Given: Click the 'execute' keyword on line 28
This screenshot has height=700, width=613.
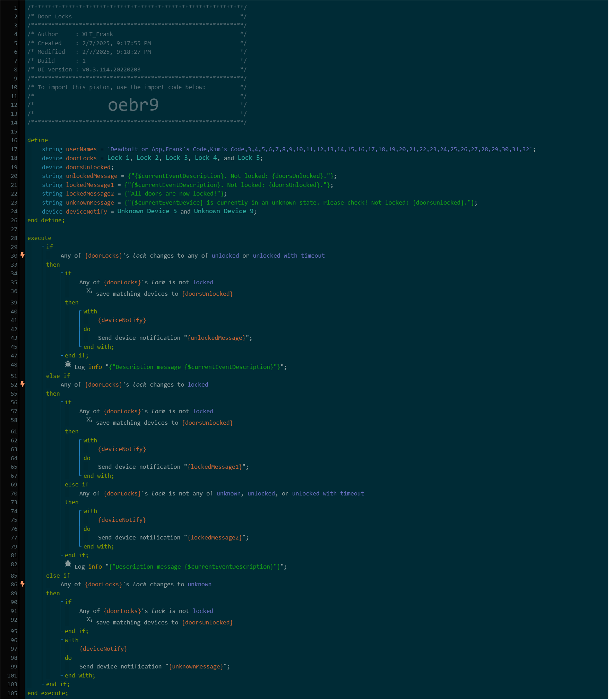Looking at the screenshot, I should click(39, 238).
